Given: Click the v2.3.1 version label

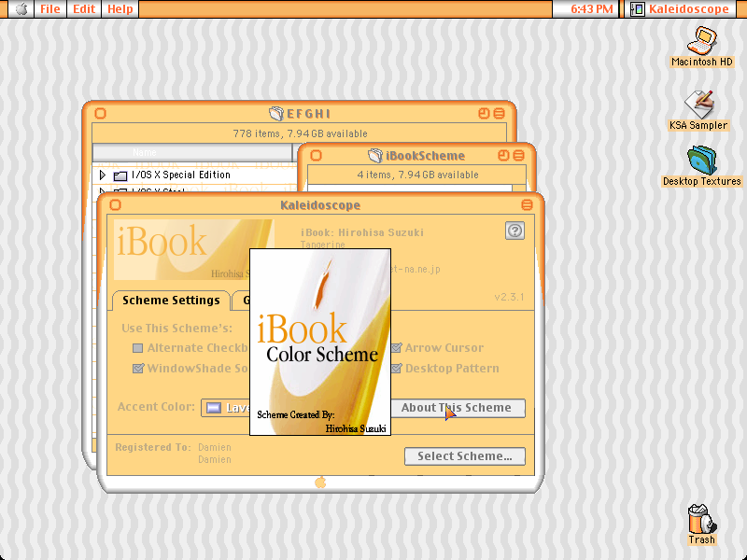Looking at the screenshot, I should 509,297.
